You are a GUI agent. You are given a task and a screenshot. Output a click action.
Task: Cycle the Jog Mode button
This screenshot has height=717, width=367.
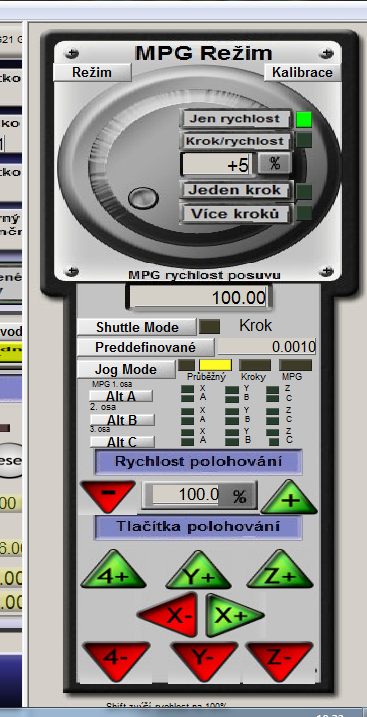coord(126,369)
